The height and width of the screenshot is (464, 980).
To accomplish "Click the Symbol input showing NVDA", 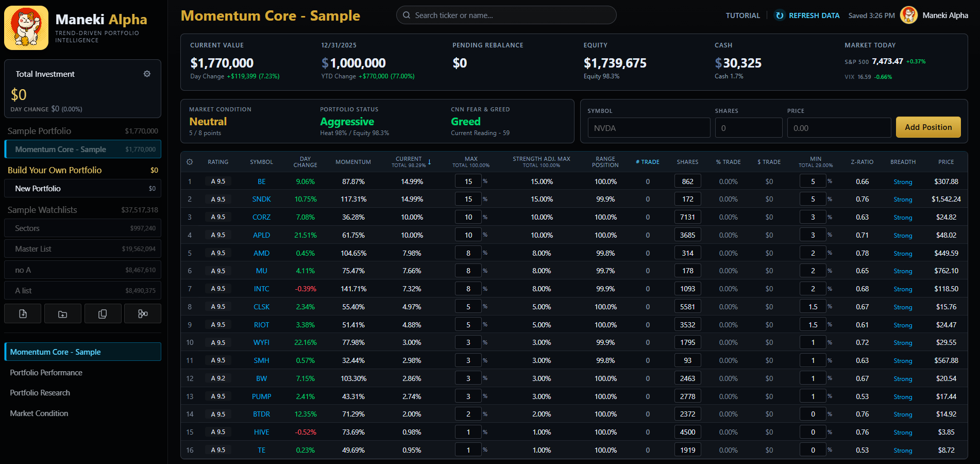I will tap(649, 128).
